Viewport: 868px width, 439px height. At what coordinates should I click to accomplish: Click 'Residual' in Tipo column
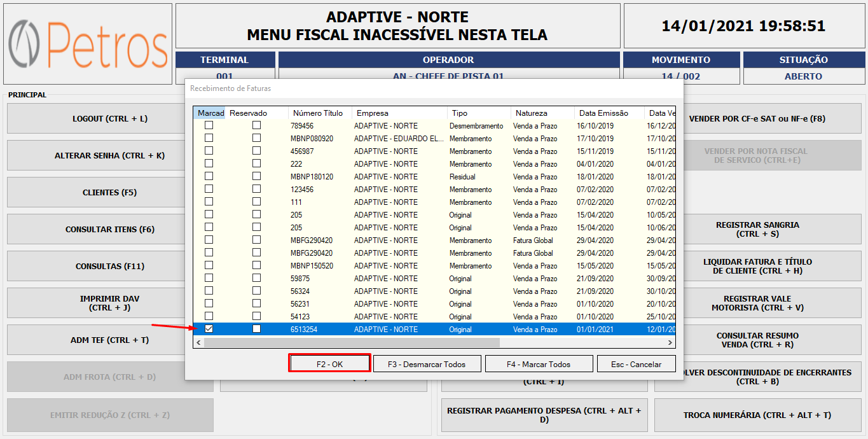point(463,176)
